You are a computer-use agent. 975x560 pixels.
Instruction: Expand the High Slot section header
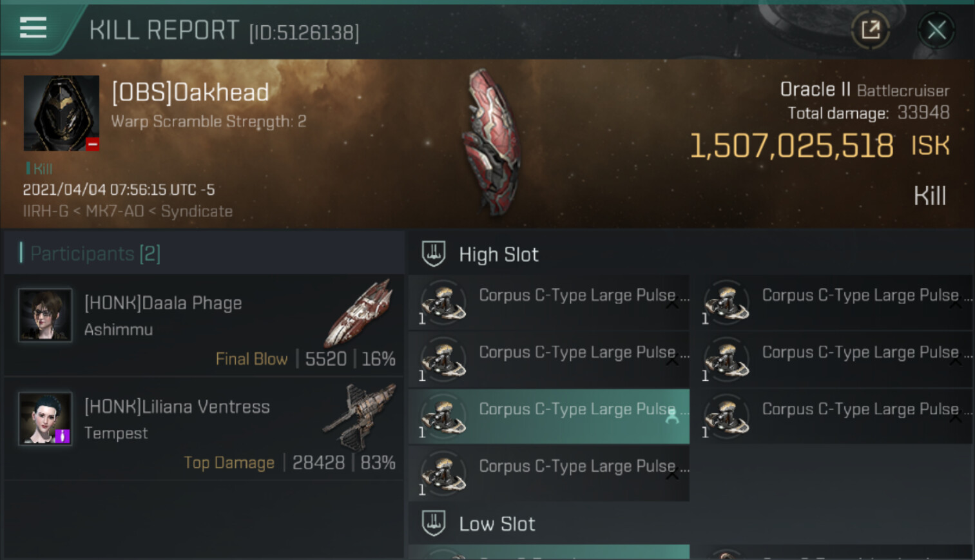point(499,255)
